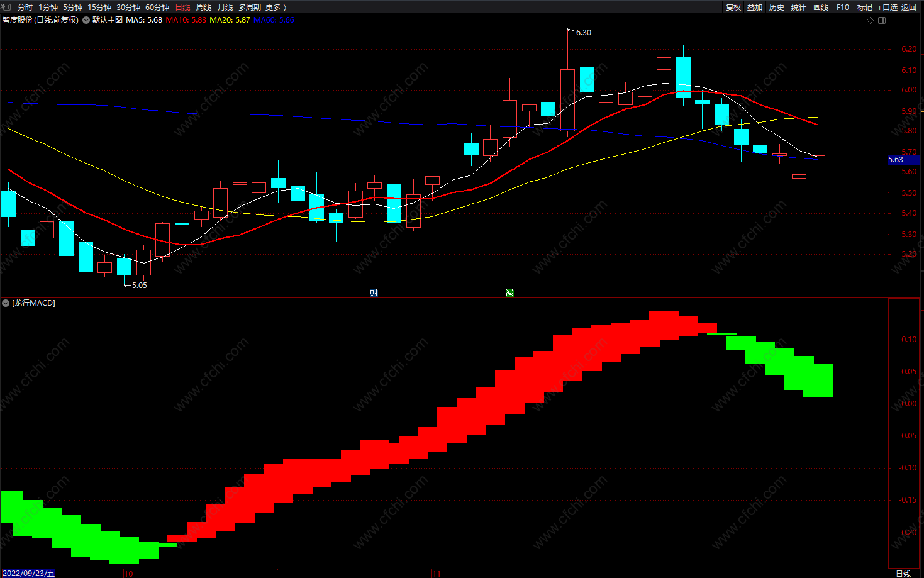Activate the 画线 drawing tool button
Image resolution: width=924 pixels, height=578 pixels.
point(821,7)
